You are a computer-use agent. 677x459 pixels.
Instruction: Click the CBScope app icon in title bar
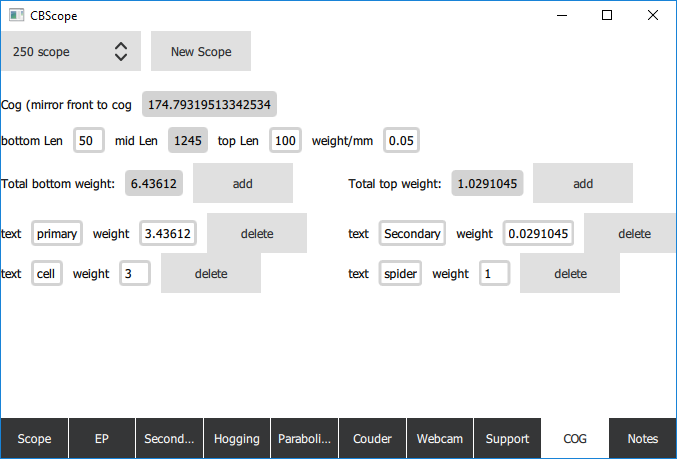pyautogui.click(x=16, y=15)
